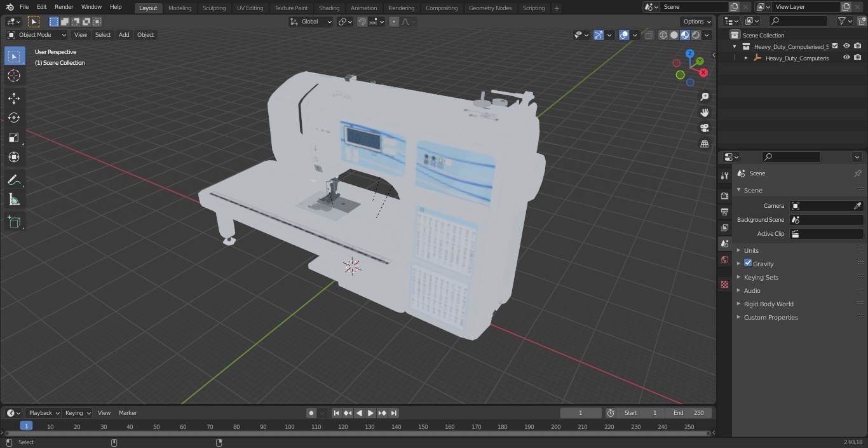Toggle snapping magnet
868x448 pixels.
click(x=362, y=22)
